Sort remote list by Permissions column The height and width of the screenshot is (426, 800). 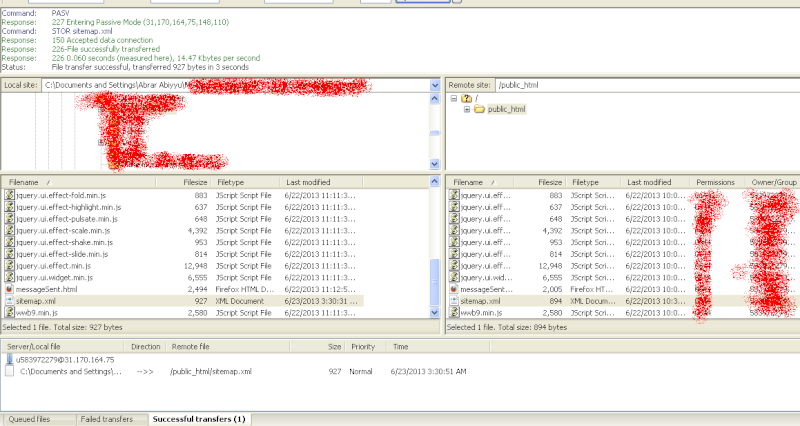pyautogui.click(x=715, y=182)
